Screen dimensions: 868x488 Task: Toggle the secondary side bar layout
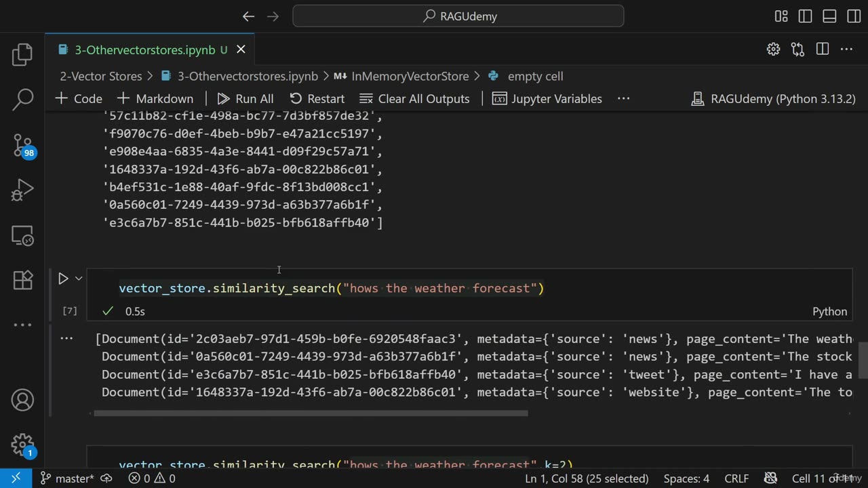point(854,16)
